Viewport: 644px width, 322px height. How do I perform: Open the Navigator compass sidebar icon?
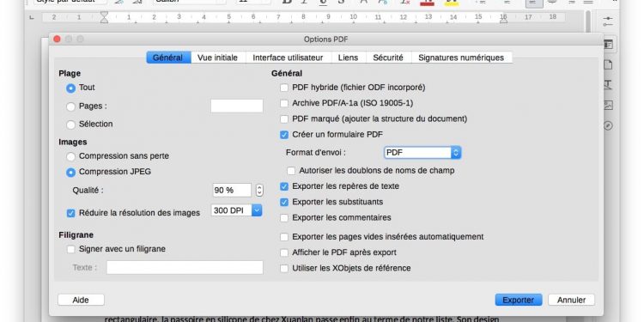pyautogui.click(x=608, y=125)
